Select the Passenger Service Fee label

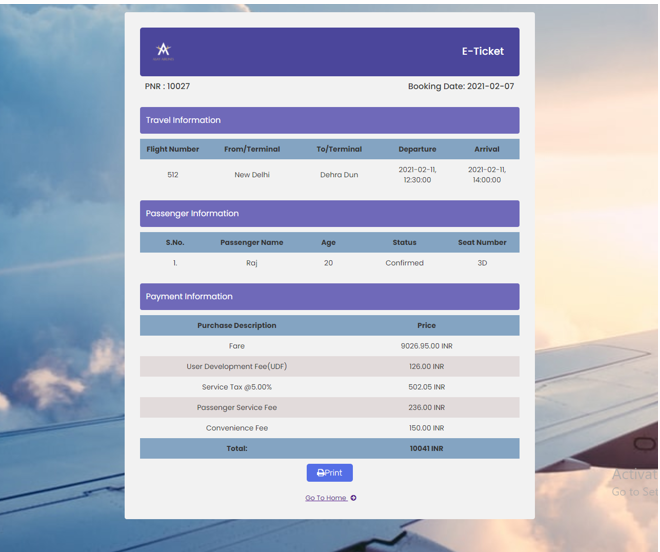237,408
